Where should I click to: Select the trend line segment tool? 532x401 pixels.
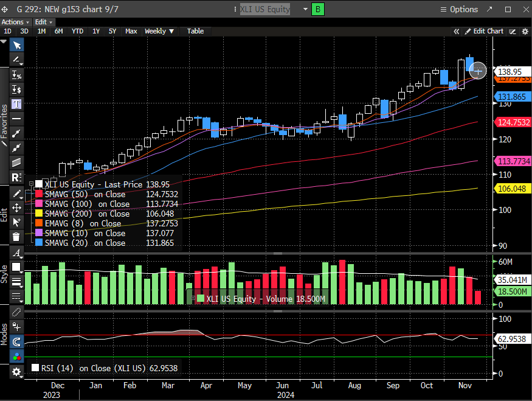coord(16,133)
